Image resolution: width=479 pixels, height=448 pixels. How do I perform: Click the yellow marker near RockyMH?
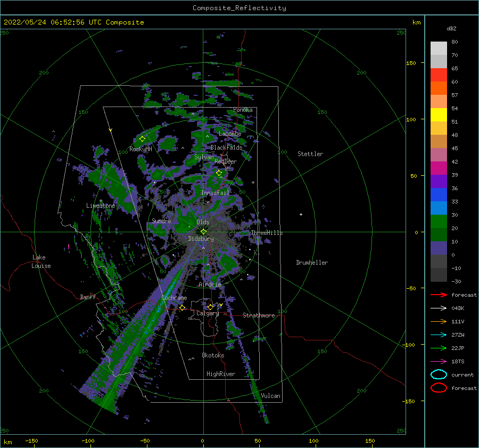[142, 139]
